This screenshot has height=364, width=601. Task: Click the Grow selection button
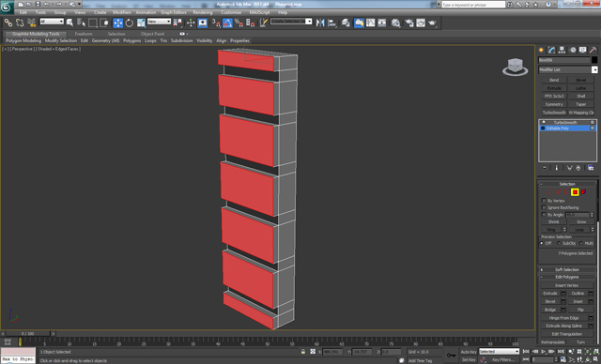pos(581,221)
